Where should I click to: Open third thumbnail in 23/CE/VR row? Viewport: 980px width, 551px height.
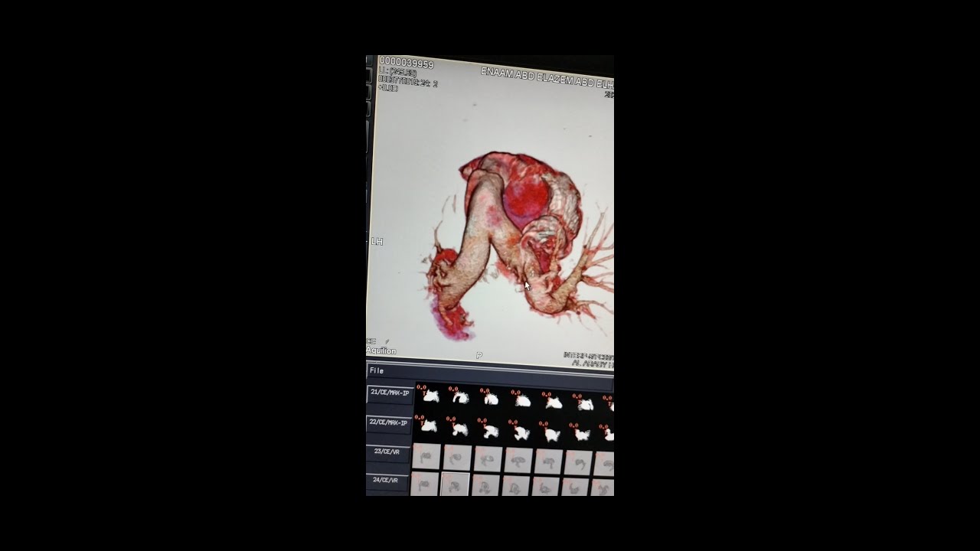click(488, 459)
